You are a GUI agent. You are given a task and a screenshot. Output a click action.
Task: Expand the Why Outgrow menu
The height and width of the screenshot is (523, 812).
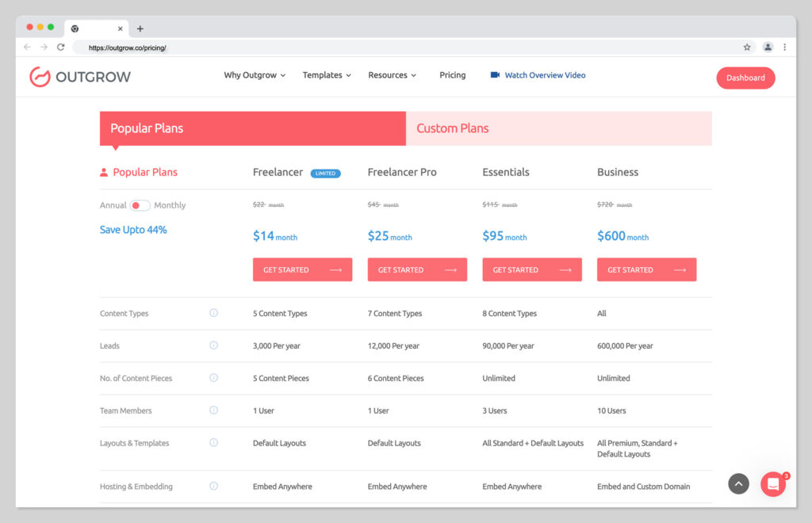[255, 75]
